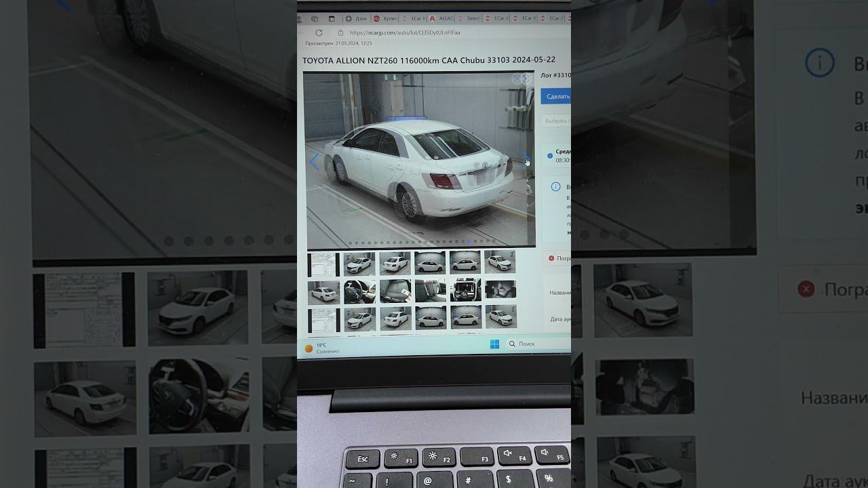Reload the ecarjp.com page
Image resolution: width=868 pixels, height=488 pixels.
click(319, 33)
